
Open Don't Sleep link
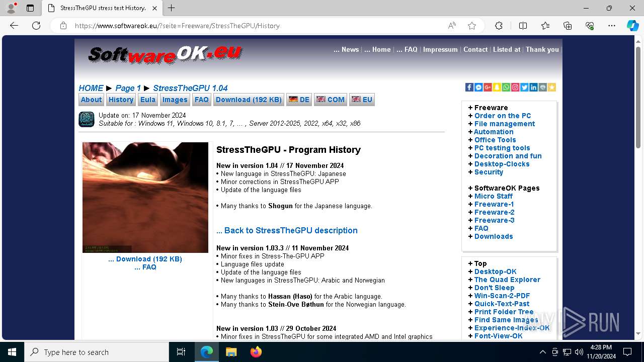(494, 288)
